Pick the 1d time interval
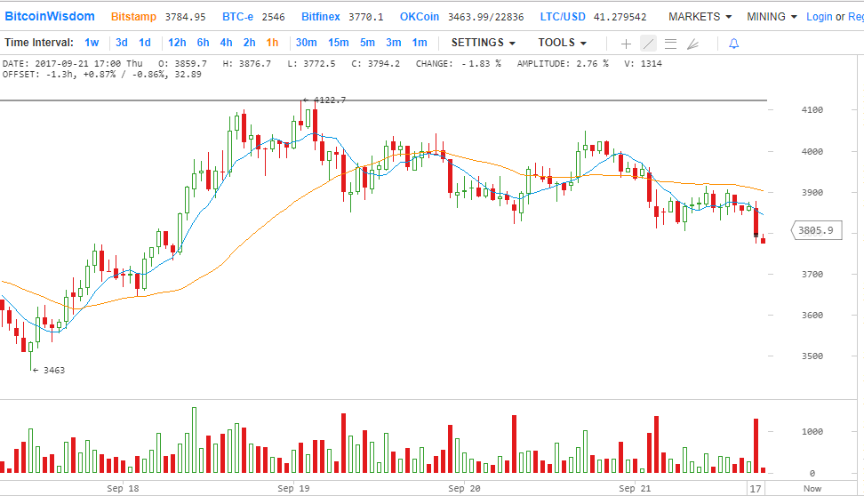The width and height of the screenshot is (864, 504). pos(144,43)
